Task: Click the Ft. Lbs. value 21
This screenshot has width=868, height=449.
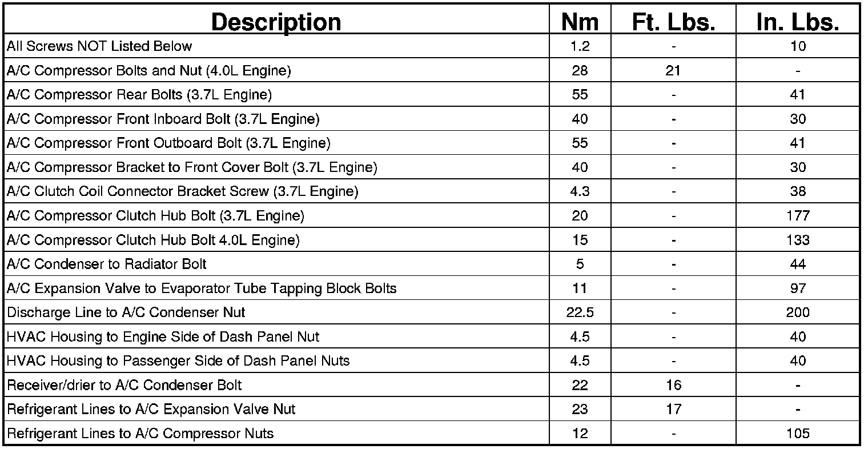Action: pyautogui.click(x=673, y=71)
